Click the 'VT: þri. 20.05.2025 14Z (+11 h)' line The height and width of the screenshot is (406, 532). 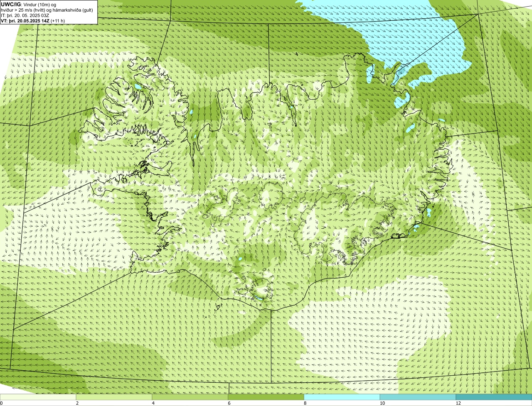point(33,21)
